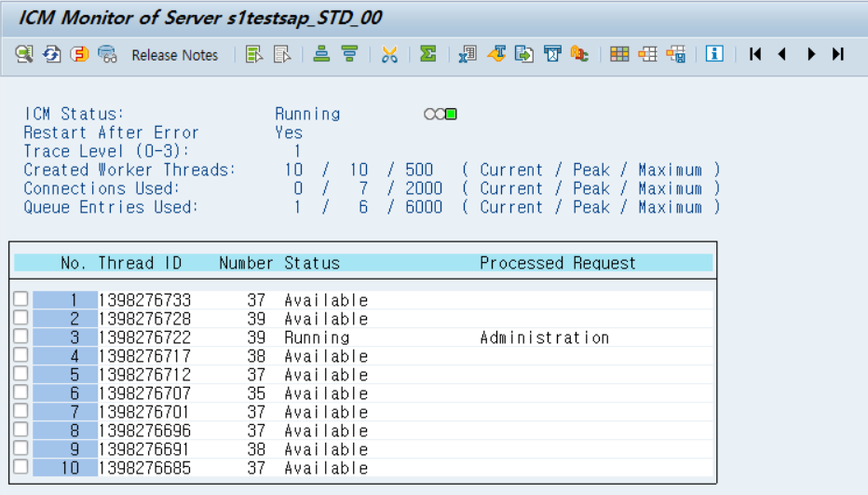Select checkbox of running thread No. 3

pos(20,337)
